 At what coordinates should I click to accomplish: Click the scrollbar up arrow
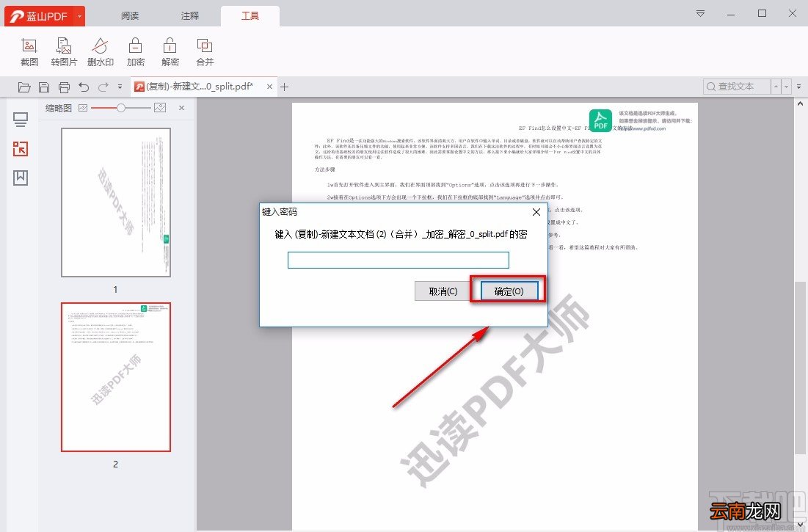pyautogui.click(x=800, y=103)
